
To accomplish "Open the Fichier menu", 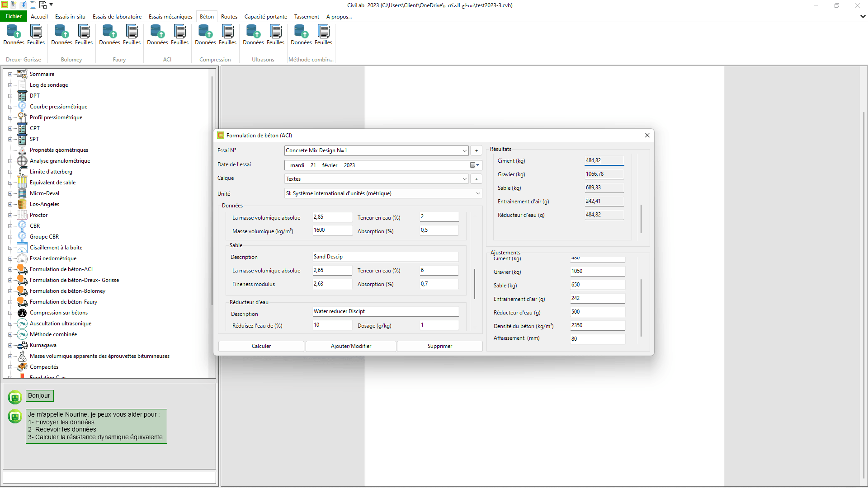I will (x=14, y=16).
